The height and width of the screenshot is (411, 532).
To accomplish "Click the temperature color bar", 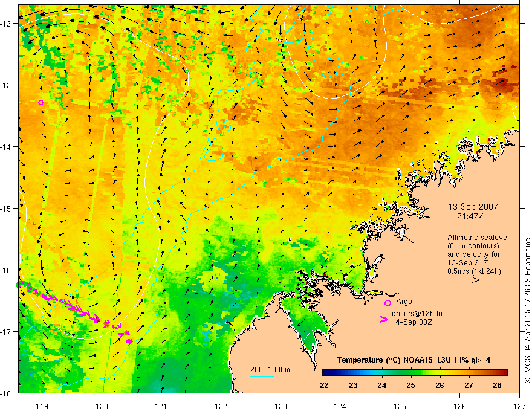I will (415, 372).
